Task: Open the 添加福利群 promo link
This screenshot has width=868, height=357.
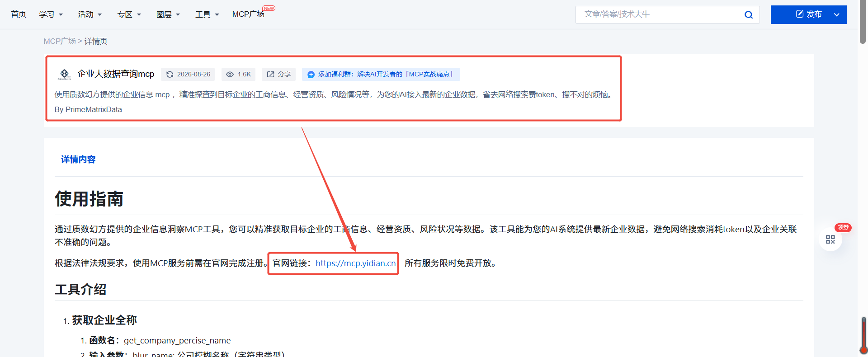Action: pos(381,74)
